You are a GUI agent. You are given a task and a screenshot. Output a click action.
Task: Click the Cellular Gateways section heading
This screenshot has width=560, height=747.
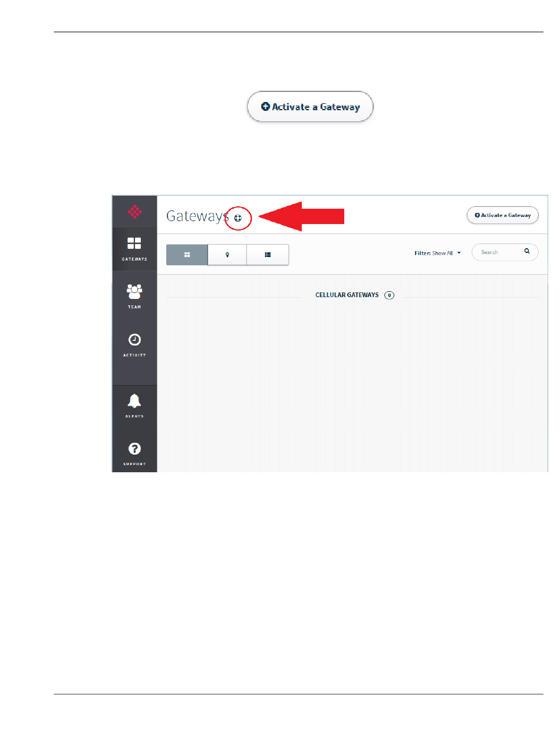coord(347,295)
